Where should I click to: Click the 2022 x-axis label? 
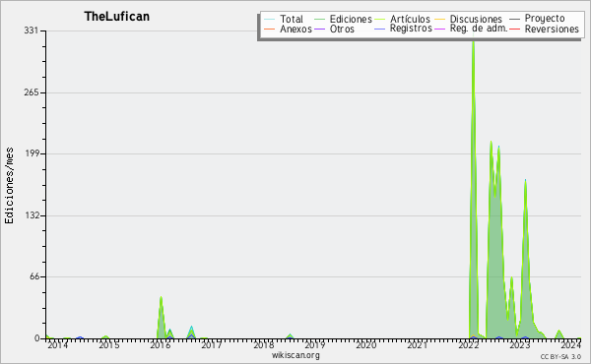tap(469, 344)
